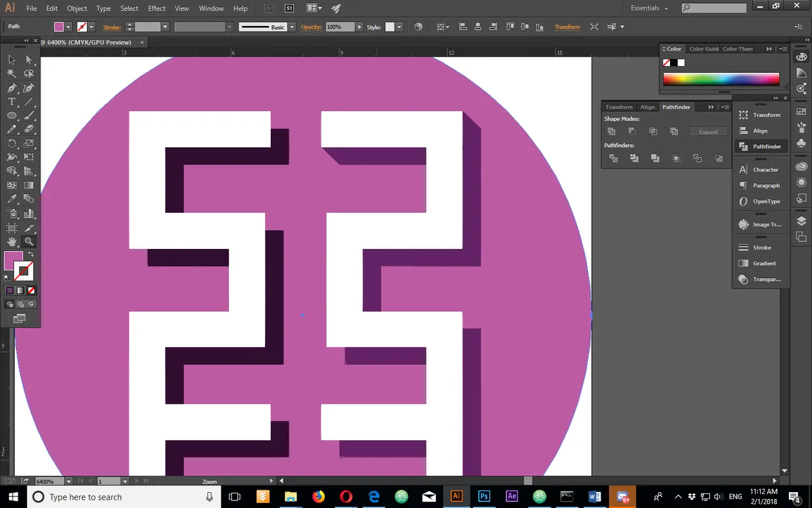Select the Line Segment tool
812x508 pixels.
pos(29,102)
